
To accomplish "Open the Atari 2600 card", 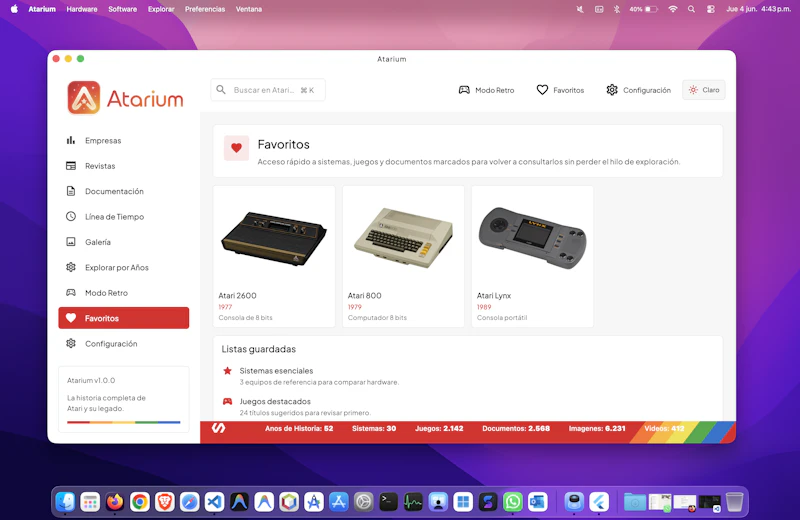I will 274,256.
